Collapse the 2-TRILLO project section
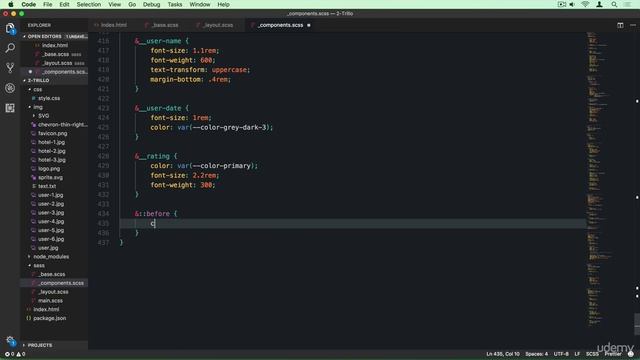Viewport: 640px width, 360px height. [54, 80]
